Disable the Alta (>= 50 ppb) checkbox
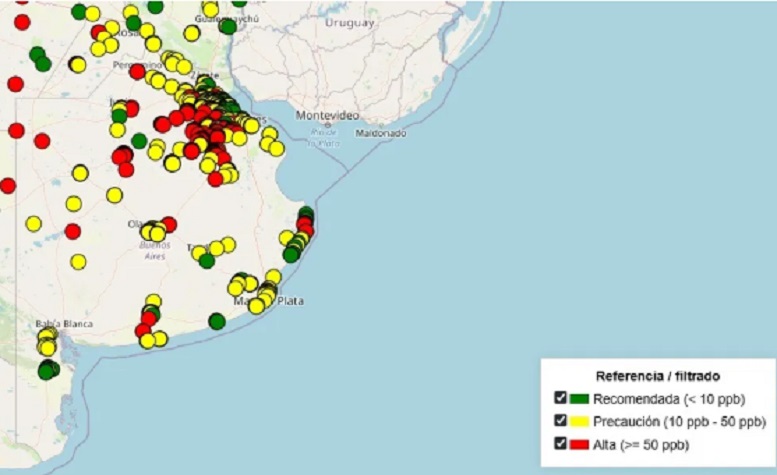 pyautogui.click(x=561, y=443)
